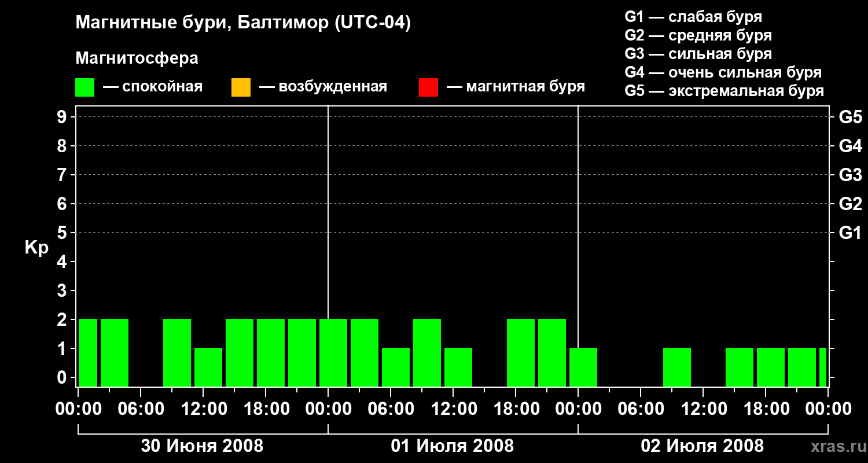Click '18:00' time label above 02 Июля
The height and width of the screenshot is (463, 868).
point(766,409)
